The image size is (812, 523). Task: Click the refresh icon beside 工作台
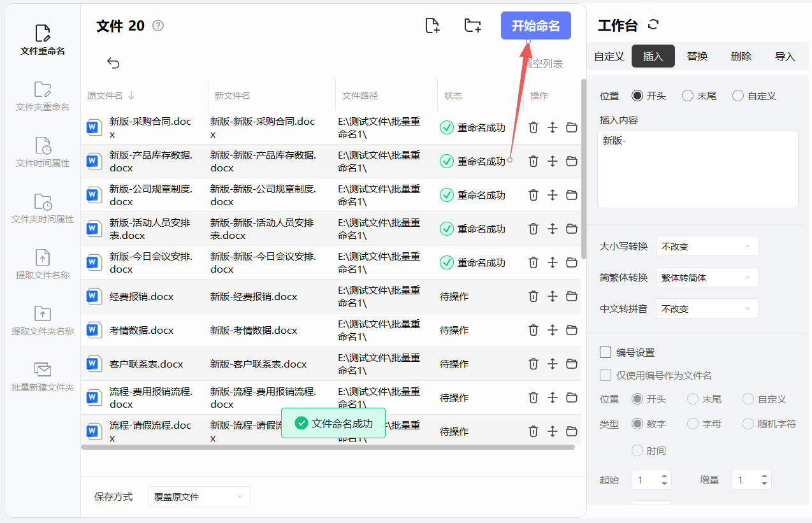(x=653, y=25)
